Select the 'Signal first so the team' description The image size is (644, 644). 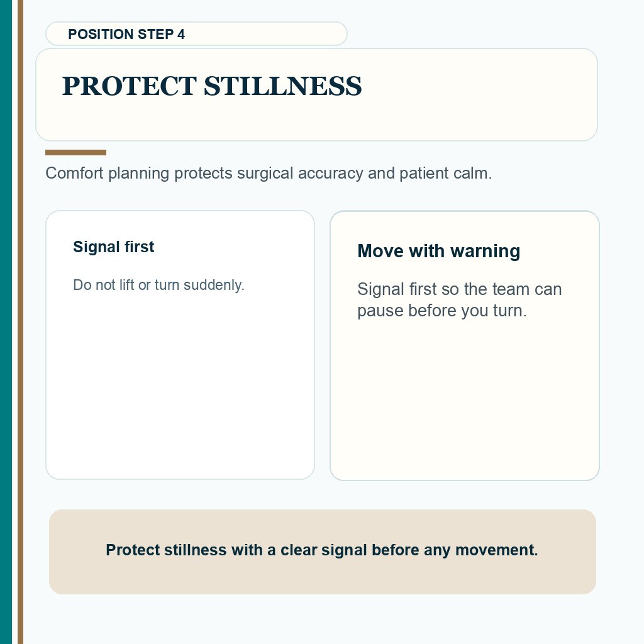point(459,300)
